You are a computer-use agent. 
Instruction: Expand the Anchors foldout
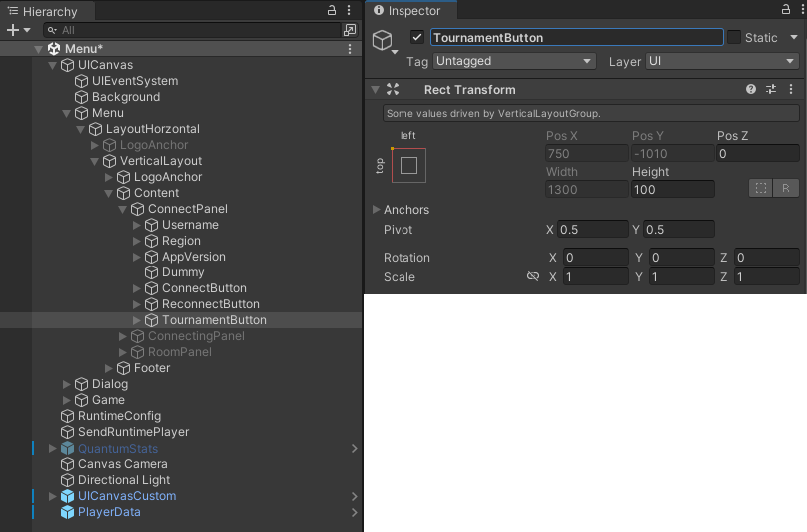click(x=376, y=209)
